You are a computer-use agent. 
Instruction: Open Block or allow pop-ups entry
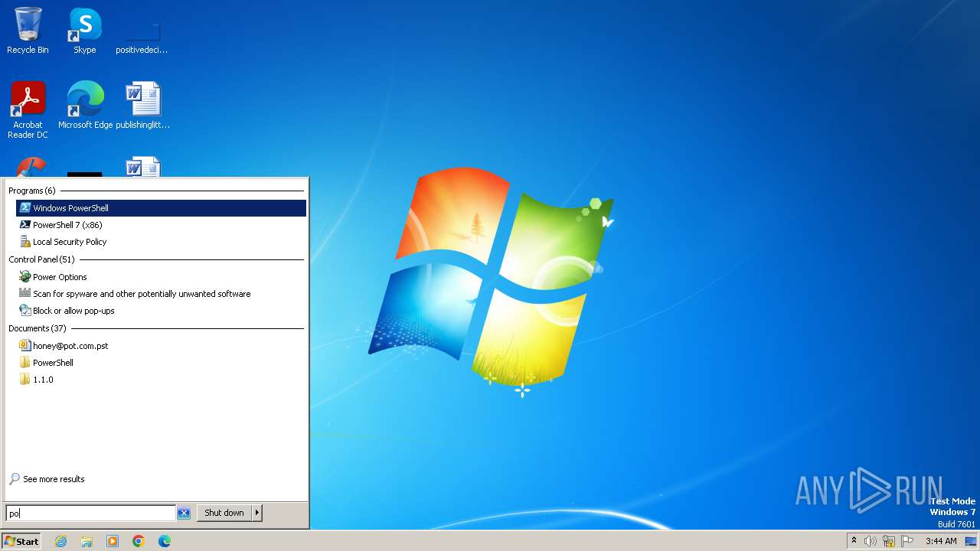[161, 311]
